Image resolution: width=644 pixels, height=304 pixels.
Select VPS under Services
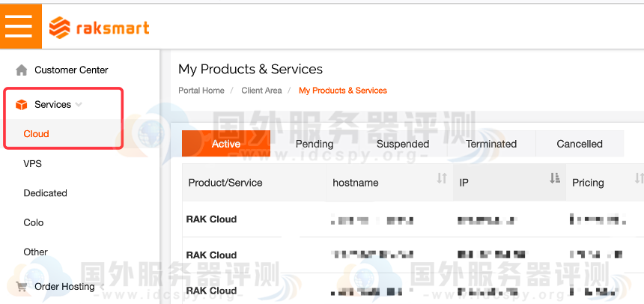click(32, 164)
